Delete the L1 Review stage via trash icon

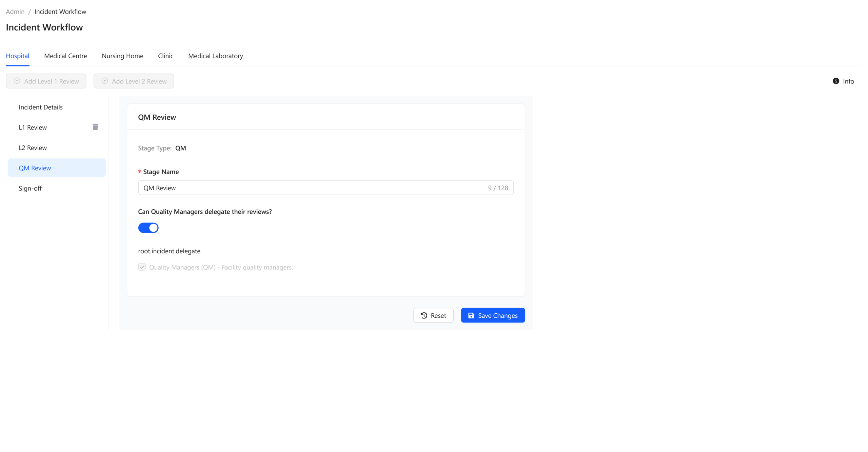pyautogui.click(x=95, y=127)
